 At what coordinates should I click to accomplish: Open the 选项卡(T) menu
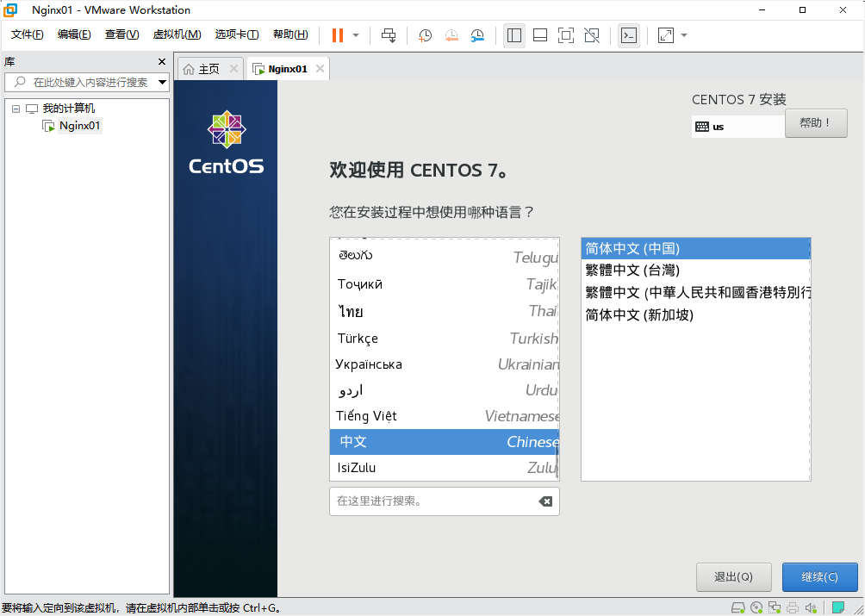(237, 34)
